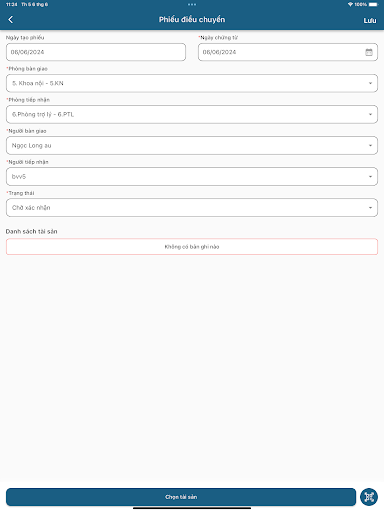
Task: Open calendar icon in Ngày chứng từ
Action: [x=369, y=52]
